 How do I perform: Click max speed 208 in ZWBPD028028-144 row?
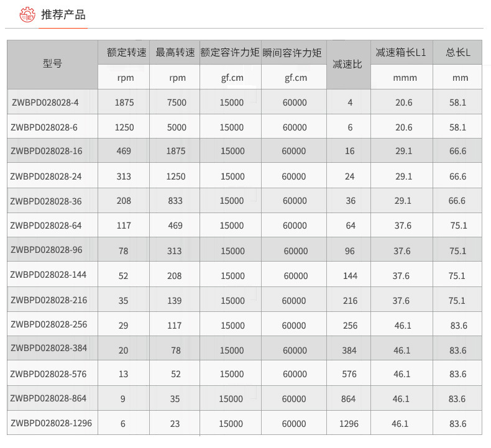(175, 276)
